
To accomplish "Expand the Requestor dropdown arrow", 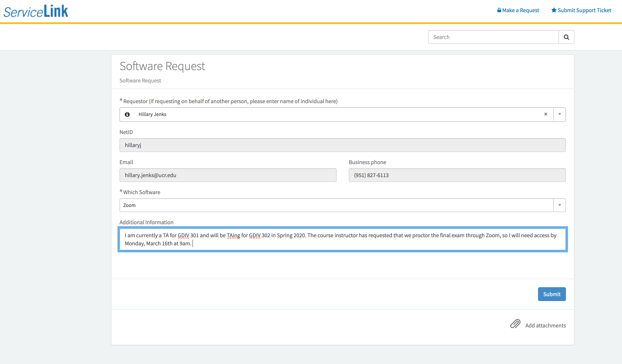I will 560,114.
